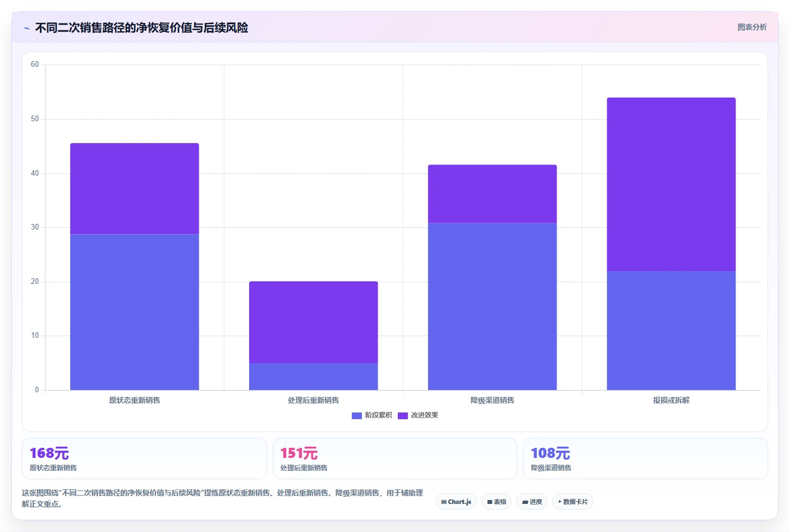Click the x-axis label 报损或拆解
The width and height of the screenshot is (790, 532).
(x=672, y=400)
